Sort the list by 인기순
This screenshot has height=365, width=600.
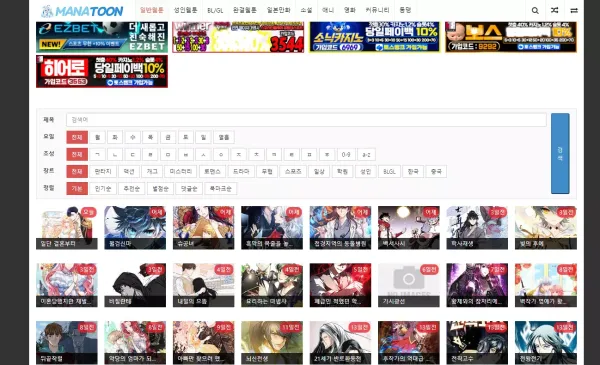(x=103, y=189)
